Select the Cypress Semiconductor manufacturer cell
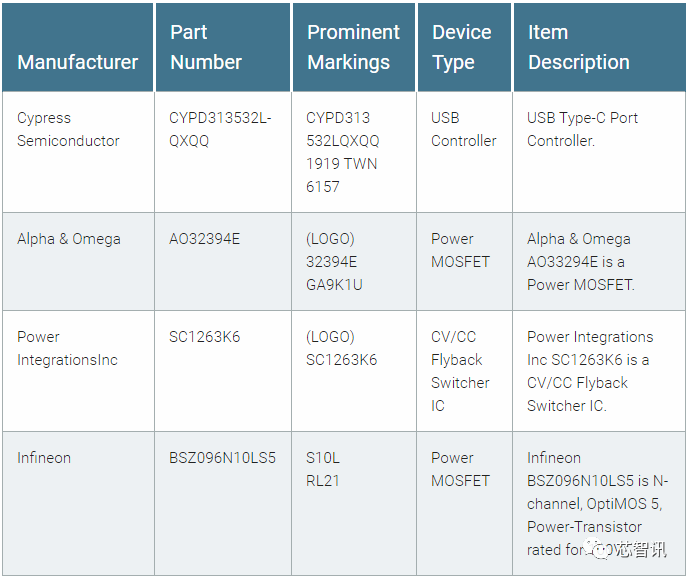The height and width of the screenshot is (579, 688). click(x=68, y=129)
